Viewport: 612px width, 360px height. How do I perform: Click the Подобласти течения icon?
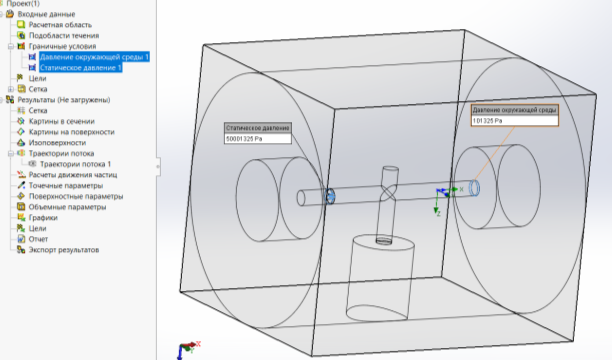pyautogui.click(x=21, y=35)
